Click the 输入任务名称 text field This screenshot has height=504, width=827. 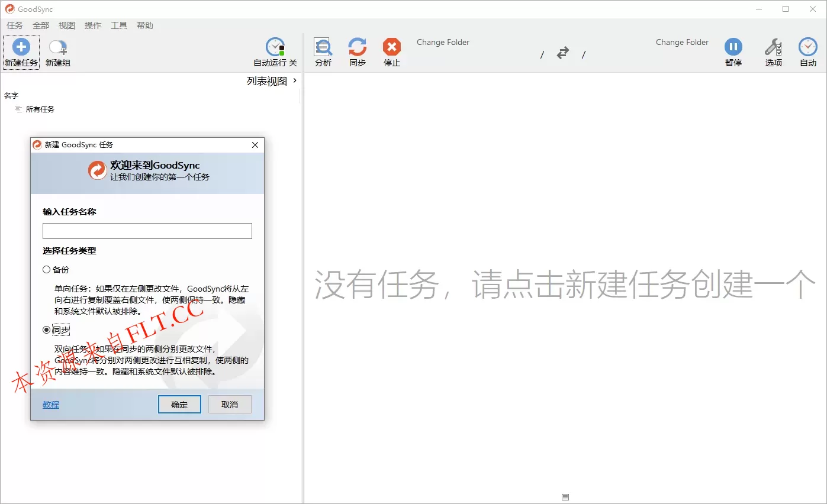click(x=147, y=231)
